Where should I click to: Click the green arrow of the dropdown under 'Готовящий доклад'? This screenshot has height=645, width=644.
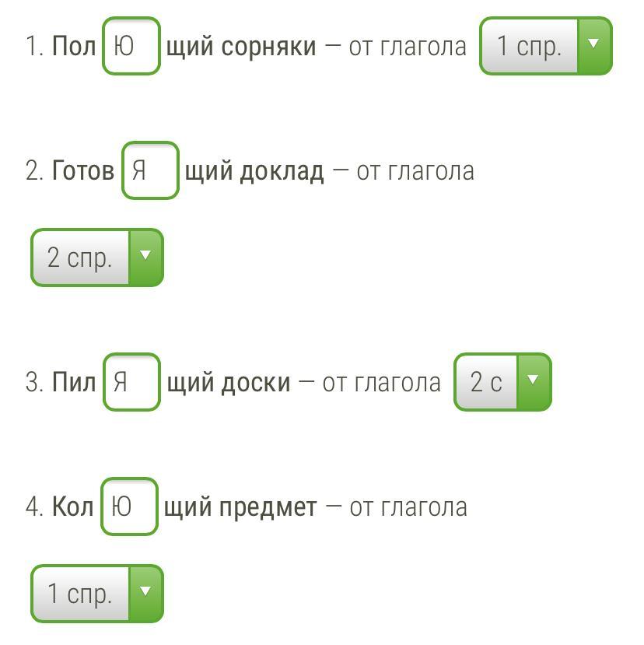pos(145,257)
